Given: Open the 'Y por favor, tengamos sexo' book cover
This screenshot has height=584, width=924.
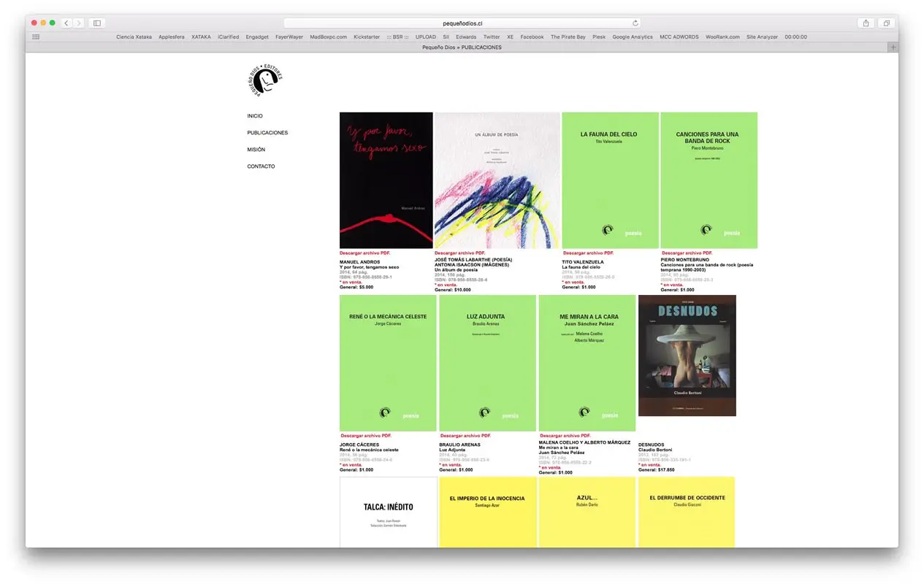Looking at the screenshot, I should (x=386, y=180).
